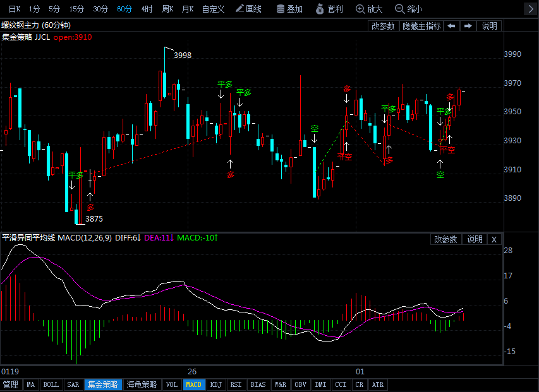Select the 画线 drawing tool
Viewport: 539px width, 392px height.
click(x=248, y=9)
